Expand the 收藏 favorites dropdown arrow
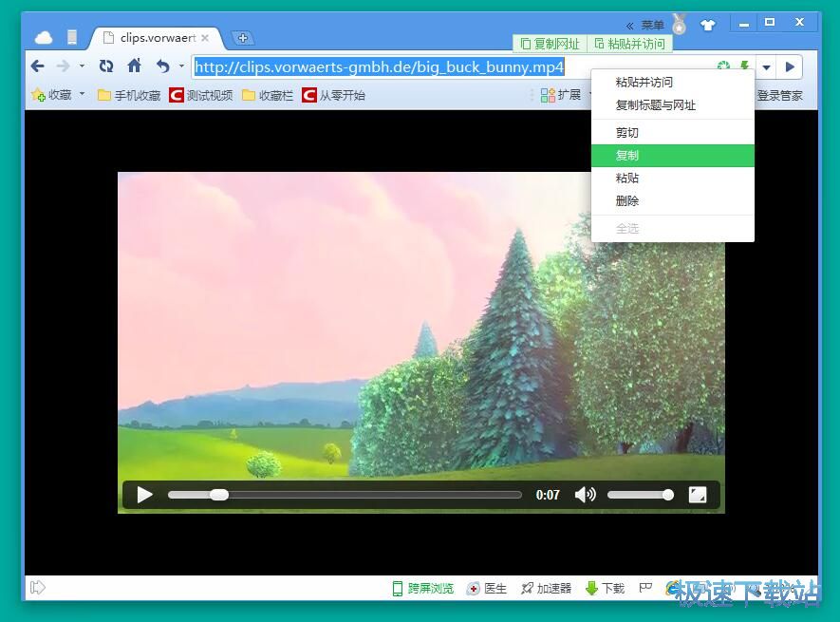840x622 pixels. point(82,94)
